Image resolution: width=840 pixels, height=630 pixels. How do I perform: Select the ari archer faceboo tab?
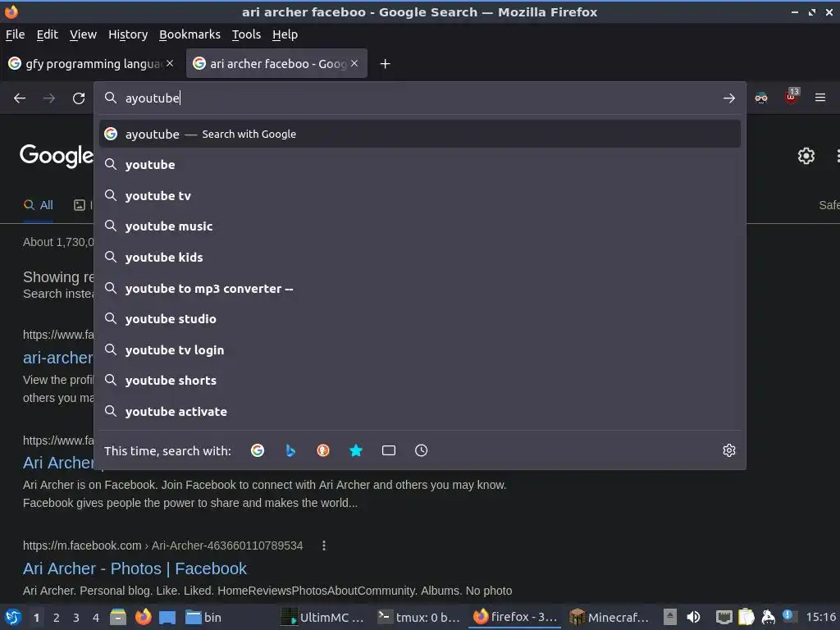[276, 64]
